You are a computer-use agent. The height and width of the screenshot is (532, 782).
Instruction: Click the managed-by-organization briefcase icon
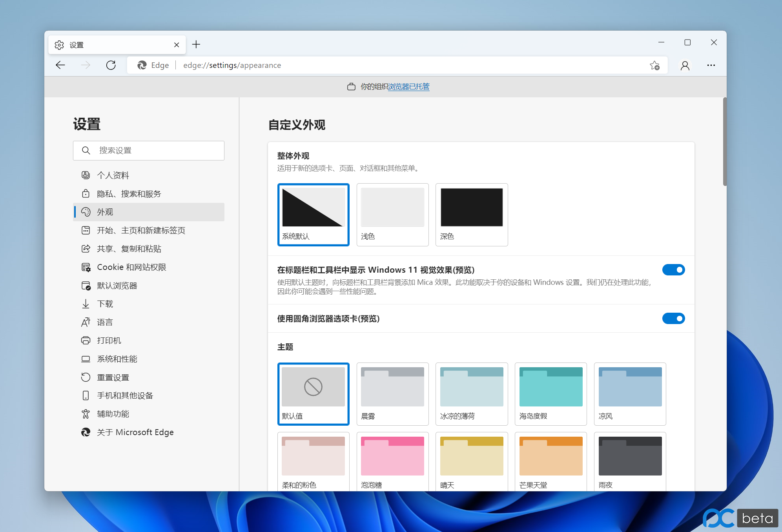tap(352, 87)
